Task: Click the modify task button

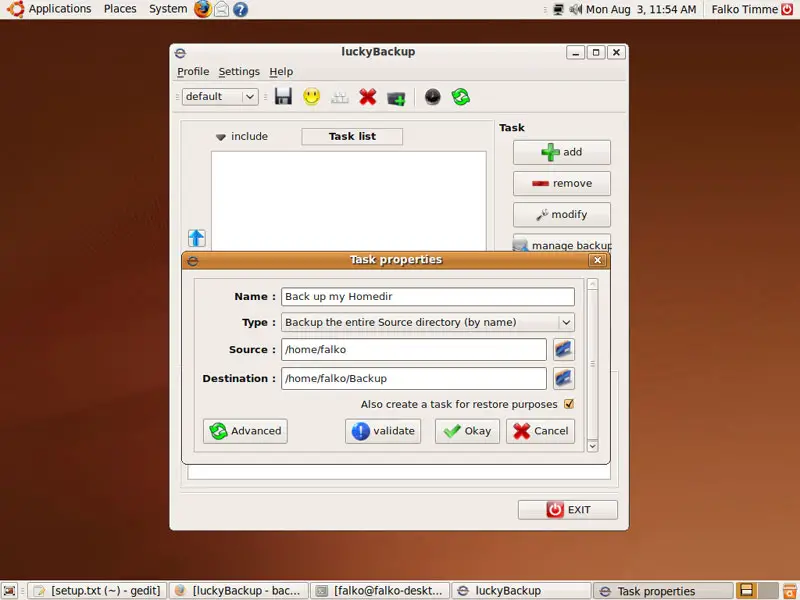Action: (x=562, y=214)
